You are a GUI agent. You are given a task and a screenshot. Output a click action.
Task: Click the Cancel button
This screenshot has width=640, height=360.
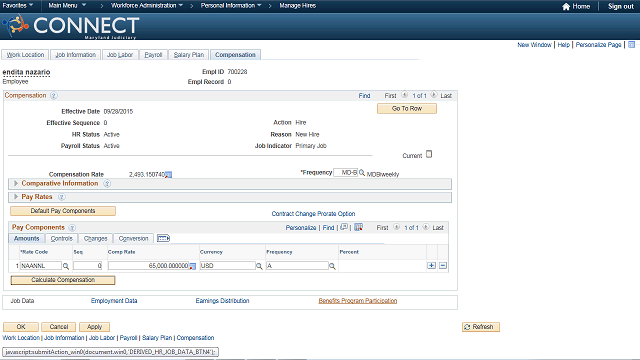click(58, 327)
